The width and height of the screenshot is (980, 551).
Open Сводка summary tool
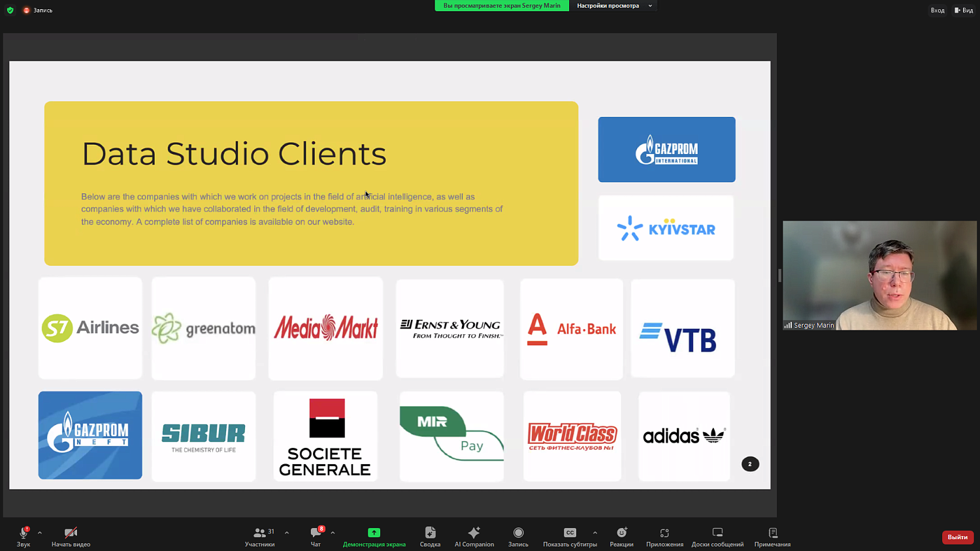[x=430, y=537]
